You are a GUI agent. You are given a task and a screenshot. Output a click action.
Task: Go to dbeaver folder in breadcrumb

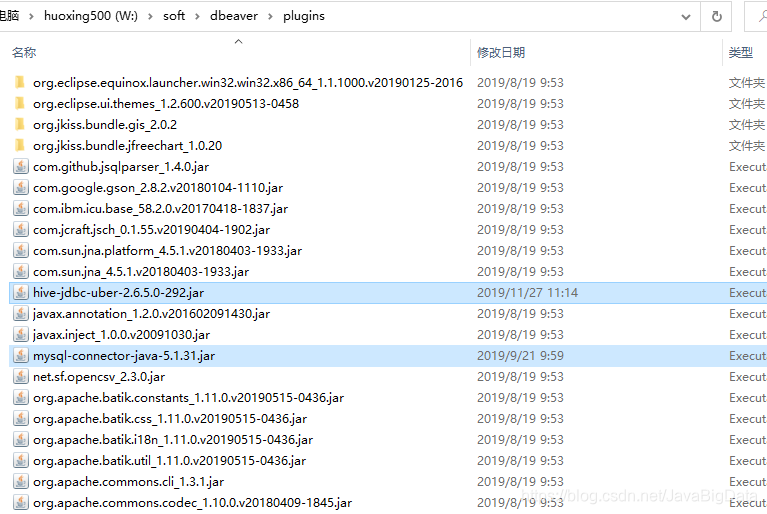(x=234, y=16)
